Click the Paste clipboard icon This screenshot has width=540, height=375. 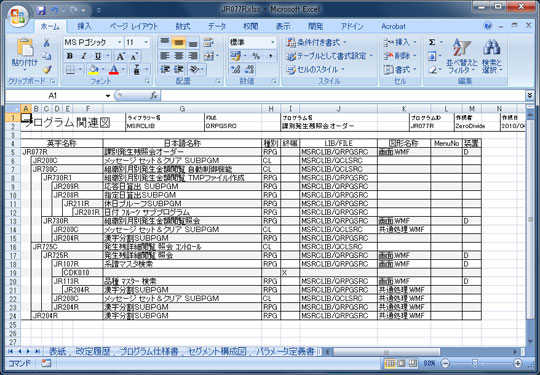pos(25,48)
